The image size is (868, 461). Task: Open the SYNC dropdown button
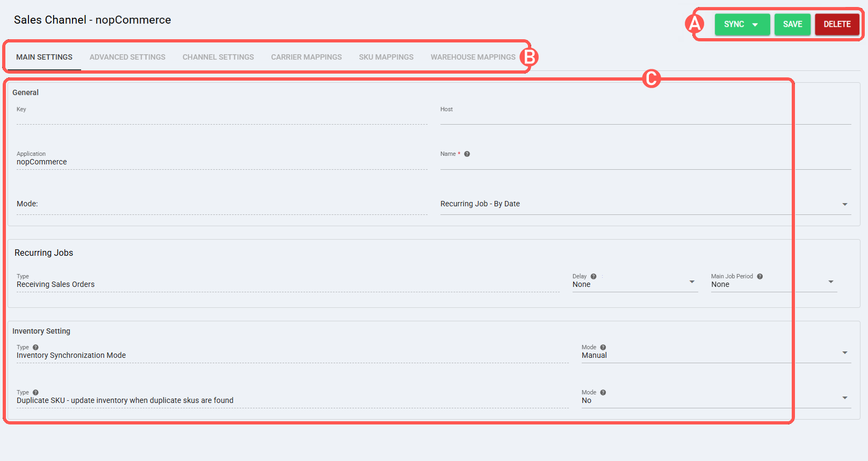(742, 24)
